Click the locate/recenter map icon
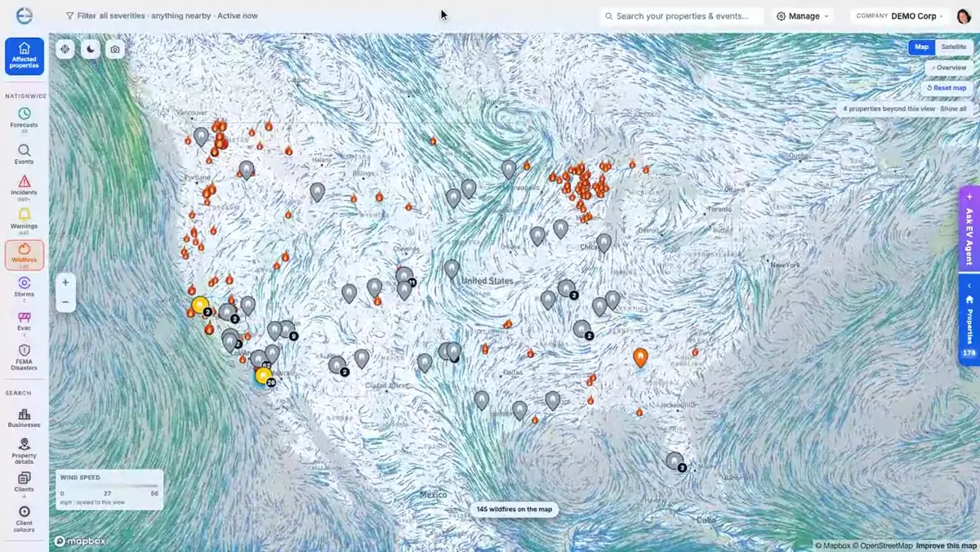980x552 pixels. [x=65, y=49]
